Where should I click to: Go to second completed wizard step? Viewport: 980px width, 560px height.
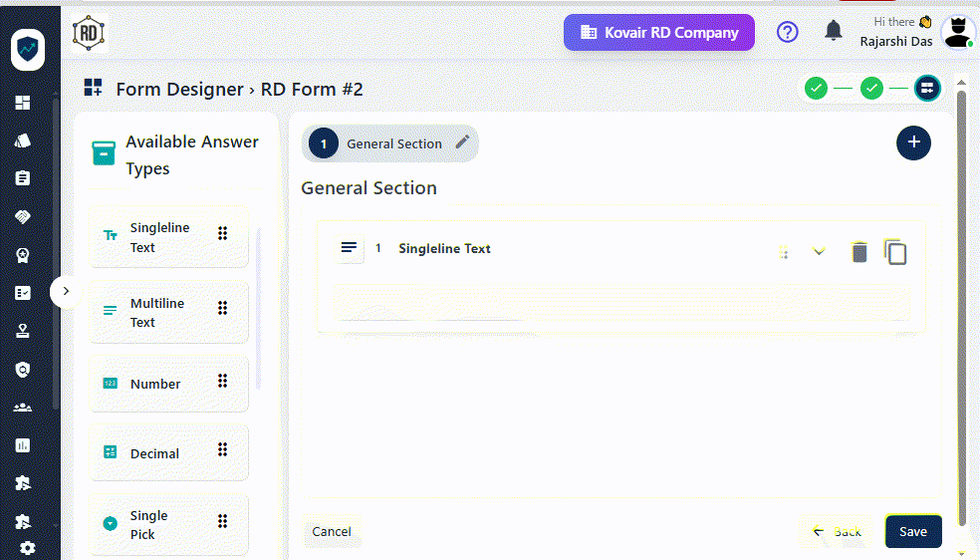click(871, 88)
